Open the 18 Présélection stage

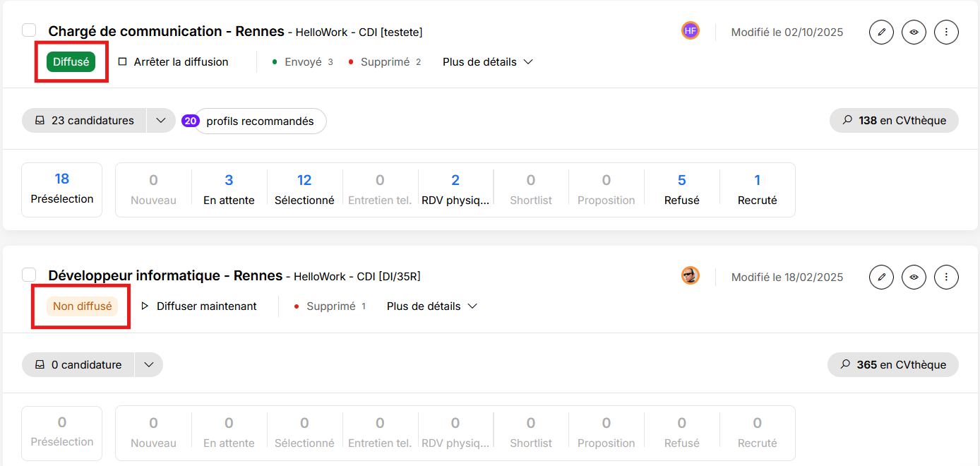(62, 190)
